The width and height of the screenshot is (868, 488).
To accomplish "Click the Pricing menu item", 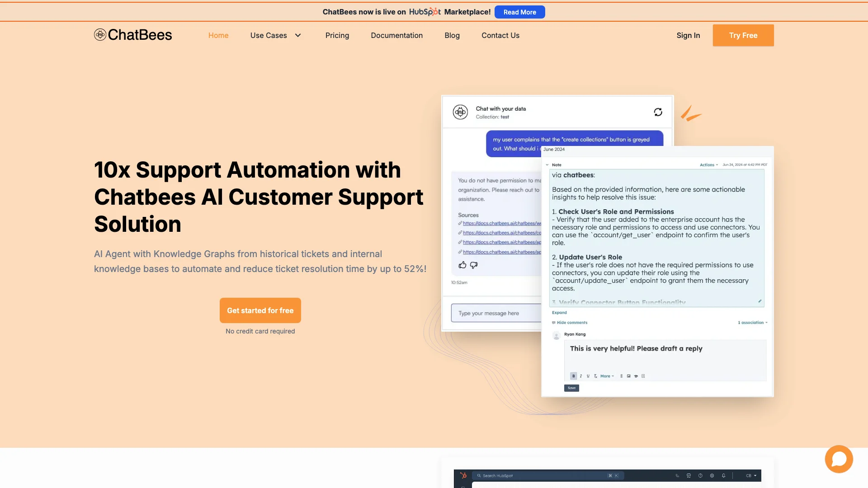I will pos(337,35).
